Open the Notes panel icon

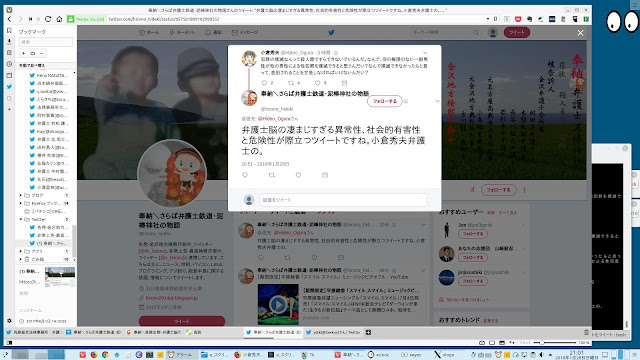9,53
